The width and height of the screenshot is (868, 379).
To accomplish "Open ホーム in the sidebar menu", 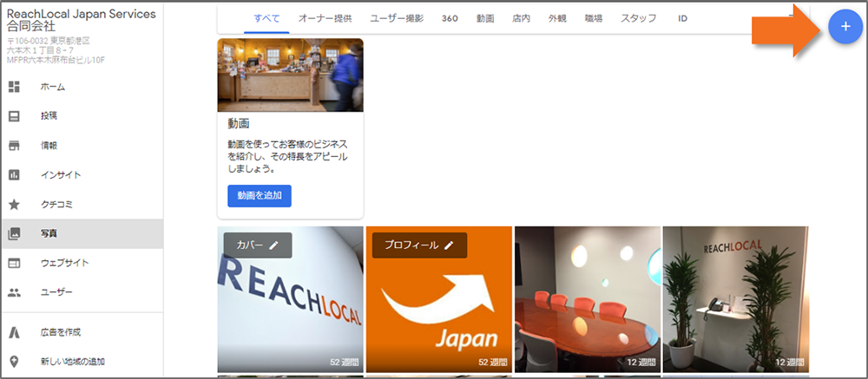I will (x=82, y=87).
